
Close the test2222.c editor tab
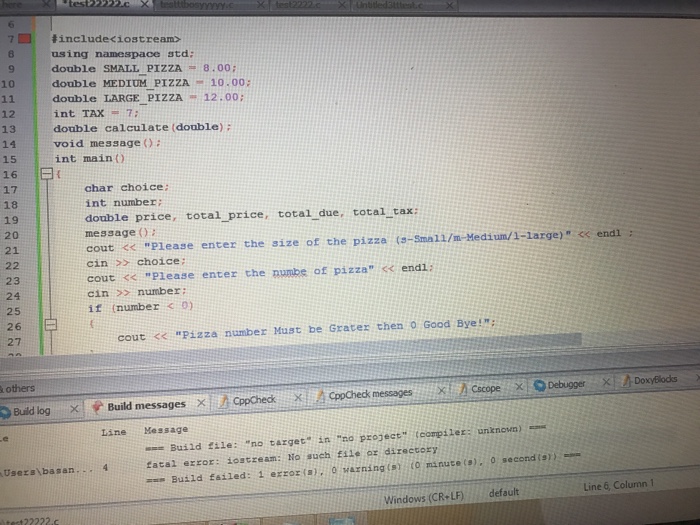point(342,5)
